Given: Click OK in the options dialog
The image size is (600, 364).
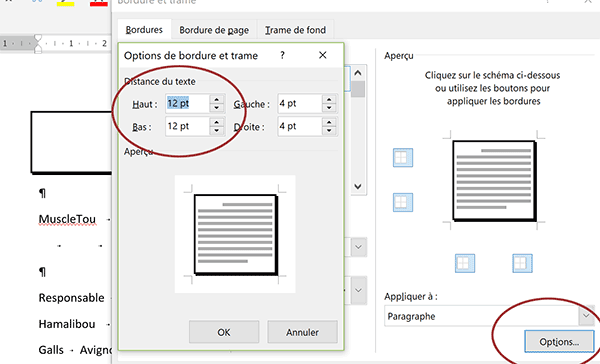Looking at the screenshot, I should pos(224,332).
